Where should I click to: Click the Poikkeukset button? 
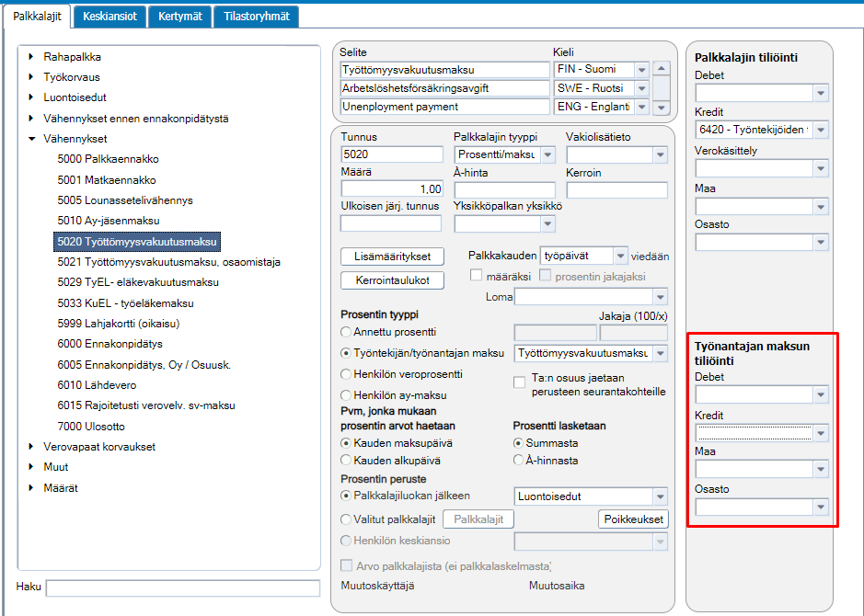633,519
